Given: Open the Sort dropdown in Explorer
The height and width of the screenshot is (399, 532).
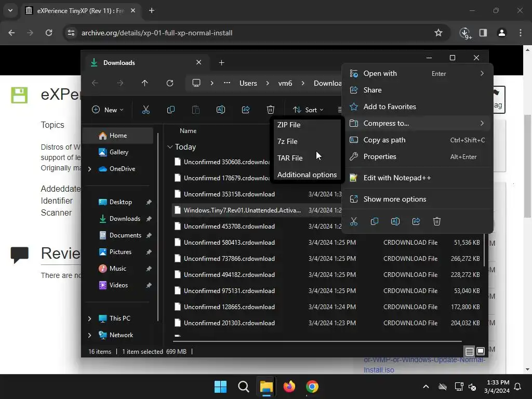Looking at the screenshot, I should point(308,110).
